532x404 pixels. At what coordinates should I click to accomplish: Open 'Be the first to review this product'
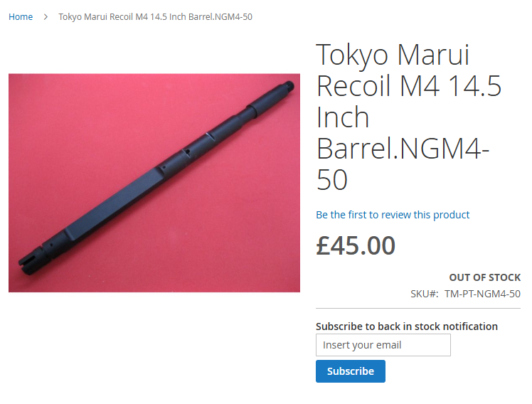393,215
